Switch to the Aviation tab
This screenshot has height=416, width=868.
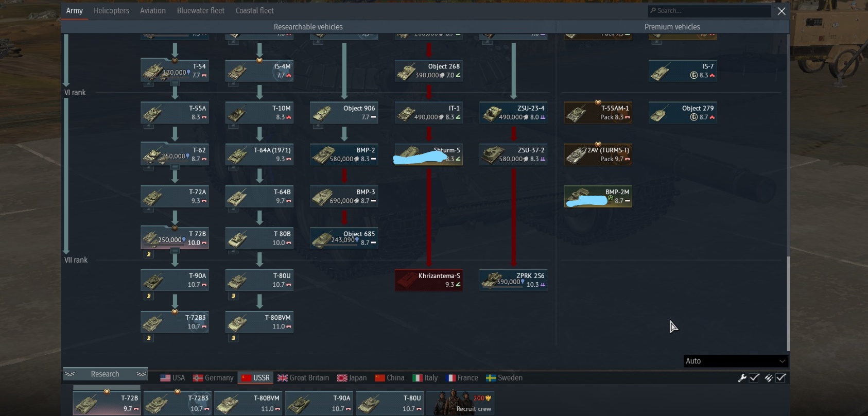[x=153, y=11]
